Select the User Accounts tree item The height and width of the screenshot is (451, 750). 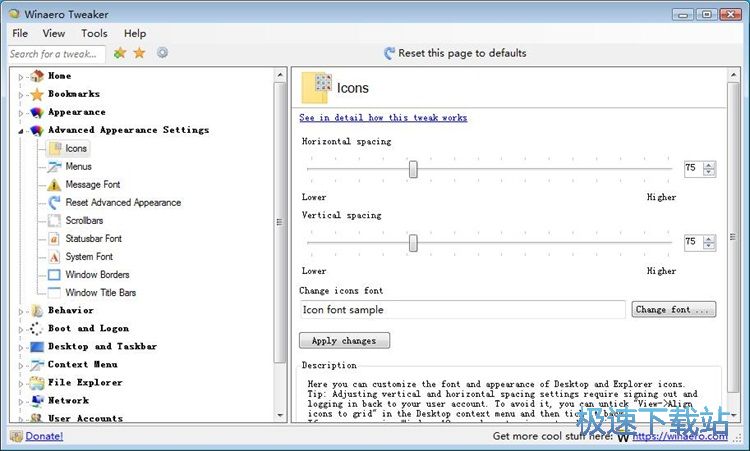click(85, 418)
